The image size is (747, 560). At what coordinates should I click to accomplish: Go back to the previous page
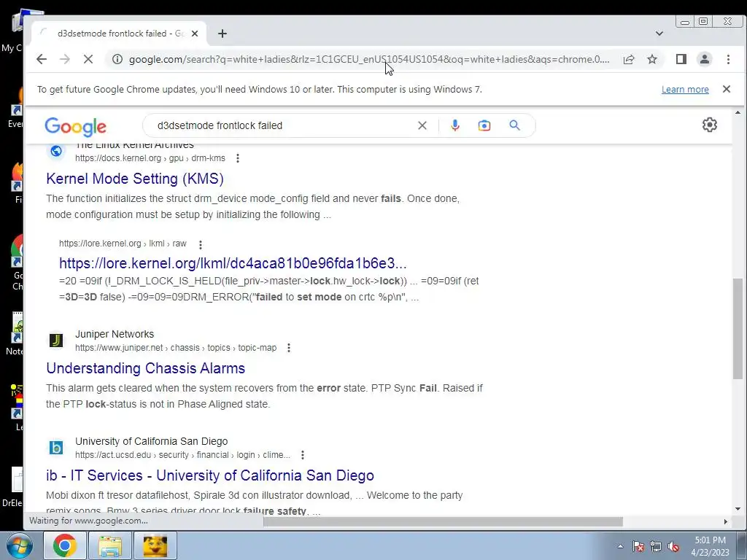click(x=42, y=59)
